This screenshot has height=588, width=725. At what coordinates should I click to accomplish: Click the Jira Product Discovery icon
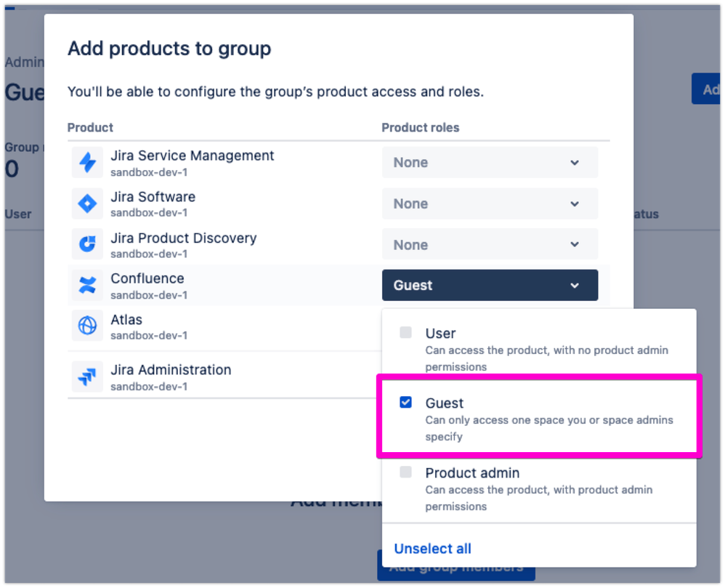(87, 244)
